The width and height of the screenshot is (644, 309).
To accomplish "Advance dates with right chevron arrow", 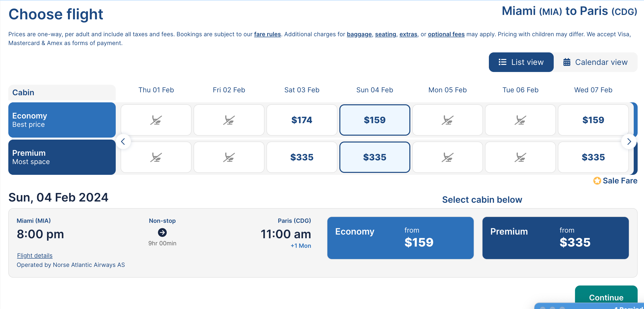I will click(x=629, y=142).
